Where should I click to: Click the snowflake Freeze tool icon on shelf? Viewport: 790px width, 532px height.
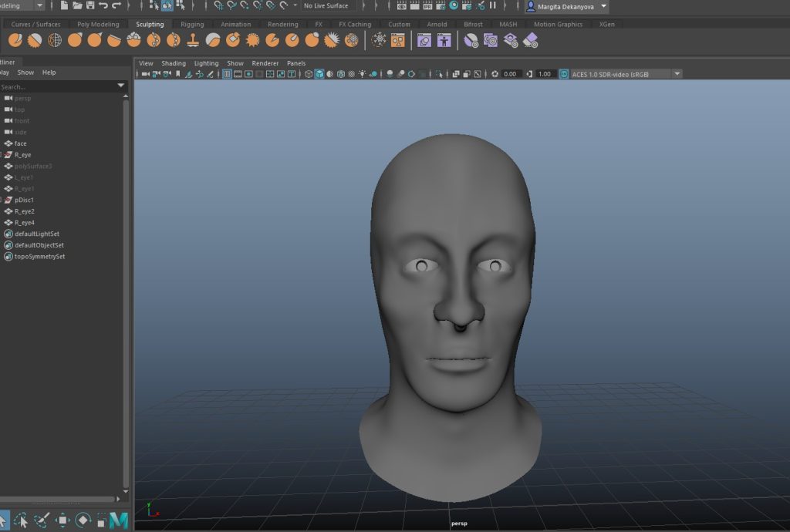click(380, 40)
